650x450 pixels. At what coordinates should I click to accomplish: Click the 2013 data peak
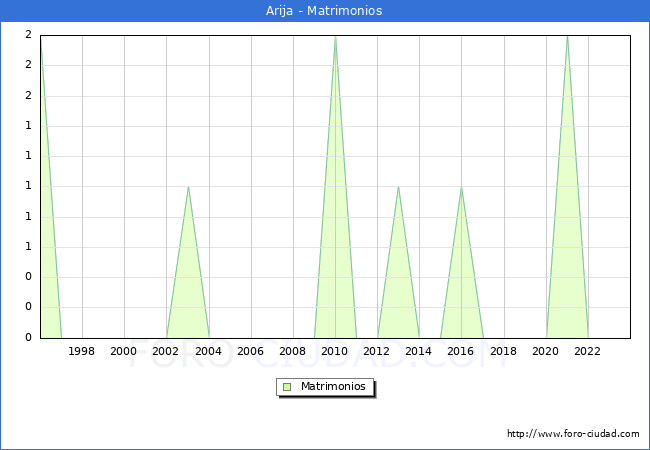click(x=398, y=187)
